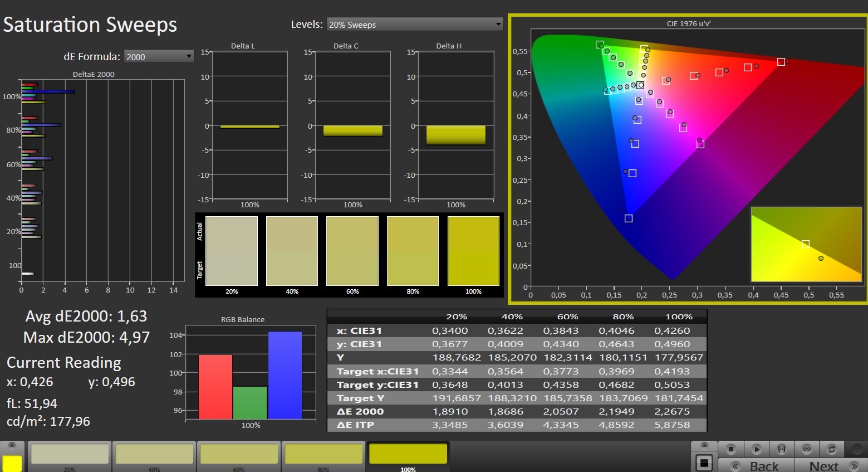Expand the up-arrow above the stop square
Image resolution: width=868 pixels, height=472 pixels.
704,445
